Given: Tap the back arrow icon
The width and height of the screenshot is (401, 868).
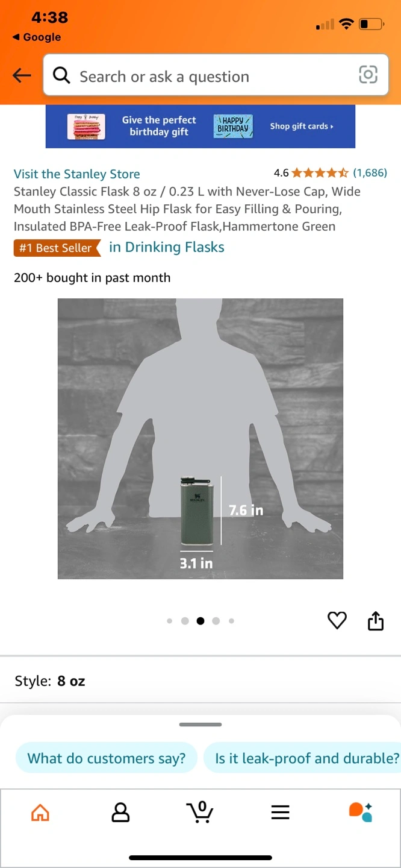Looking at the screenshot, I should pyautogui.click(x=22, y=75).
